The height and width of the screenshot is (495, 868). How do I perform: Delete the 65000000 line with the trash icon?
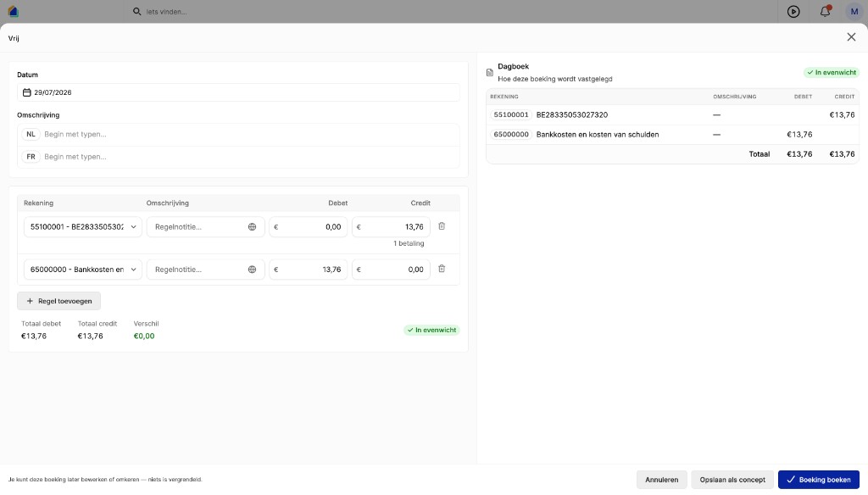point(442,269)
